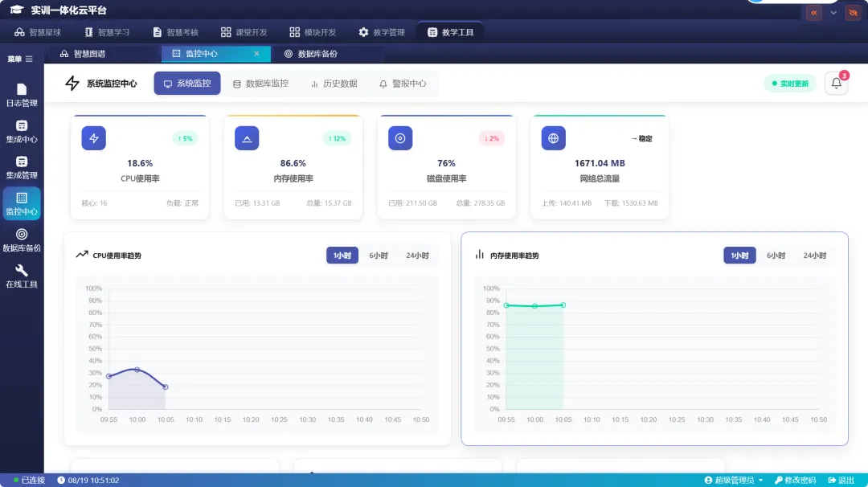Select the 系统监控 view button

[x=187, y=84]
